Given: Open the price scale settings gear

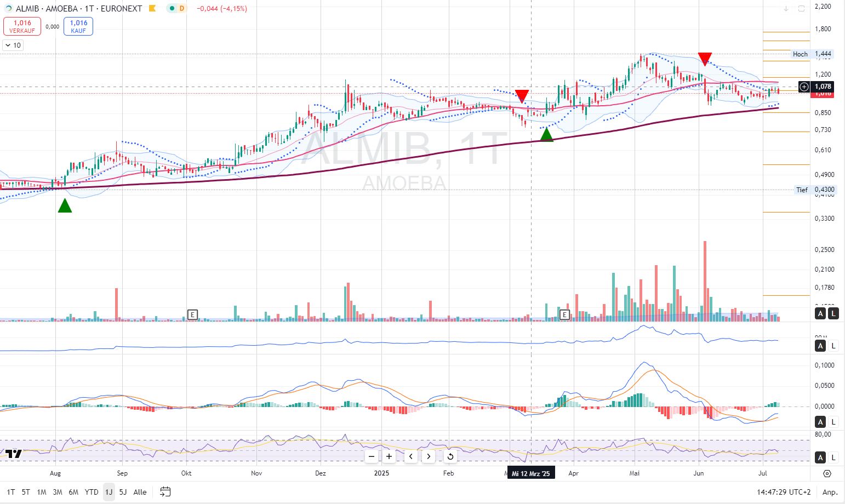Looking at the screenshot, I should pyautogui.click(x=827, y=473).
